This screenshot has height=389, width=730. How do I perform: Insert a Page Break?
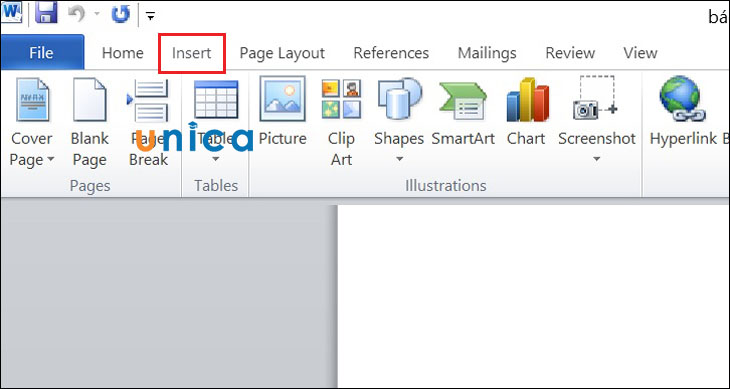coord(148,123)
